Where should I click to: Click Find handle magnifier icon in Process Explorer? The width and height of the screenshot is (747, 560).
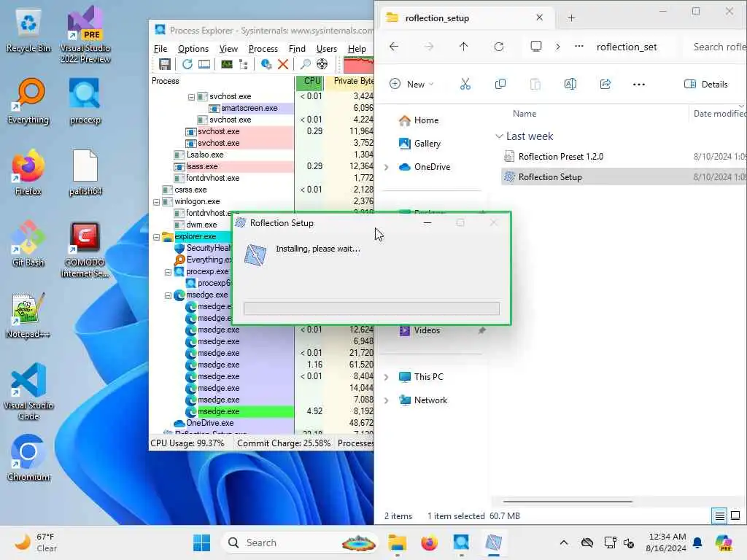pos(306,64)
